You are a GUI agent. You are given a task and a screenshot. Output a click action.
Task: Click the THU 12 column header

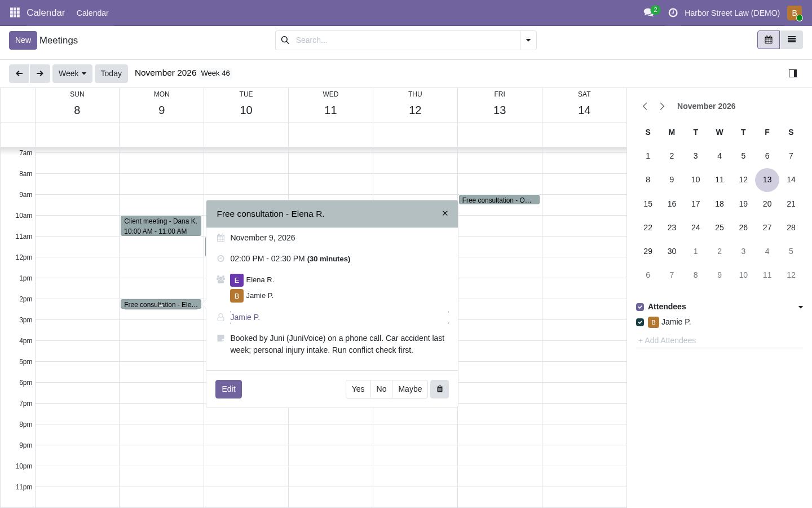[x=415, y=104]
